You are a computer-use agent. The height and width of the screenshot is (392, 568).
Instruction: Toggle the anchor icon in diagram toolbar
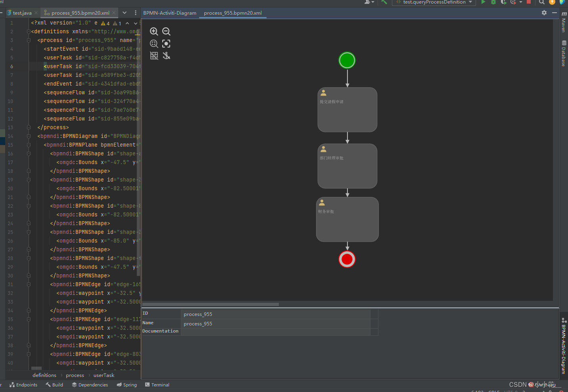(x=166, y=56)
